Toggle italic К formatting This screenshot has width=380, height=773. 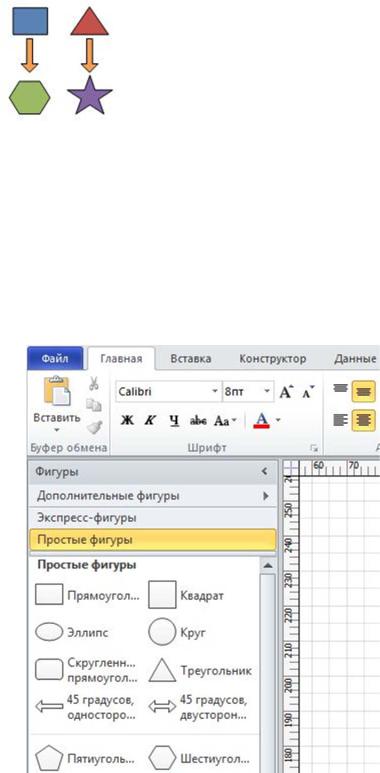tap(150, 421)
